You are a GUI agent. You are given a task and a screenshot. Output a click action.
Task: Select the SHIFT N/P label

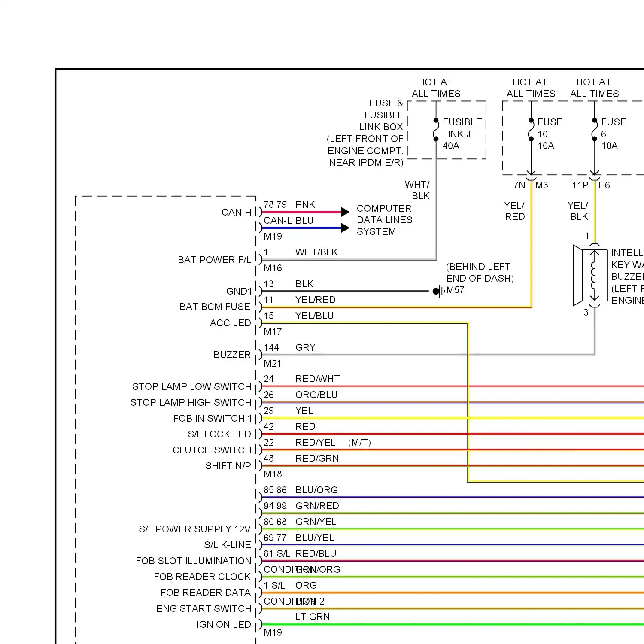tap(228, 466)
